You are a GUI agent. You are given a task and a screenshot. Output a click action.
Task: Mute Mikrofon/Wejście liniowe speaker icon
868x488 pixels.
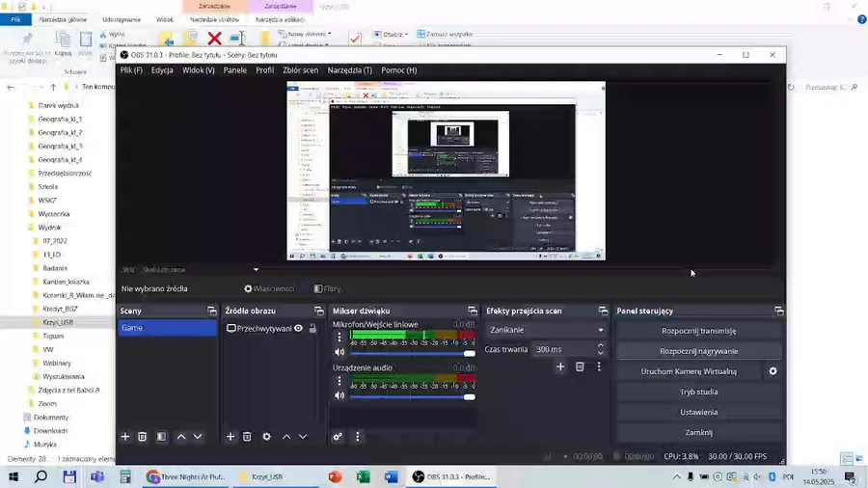click(339, 352)
